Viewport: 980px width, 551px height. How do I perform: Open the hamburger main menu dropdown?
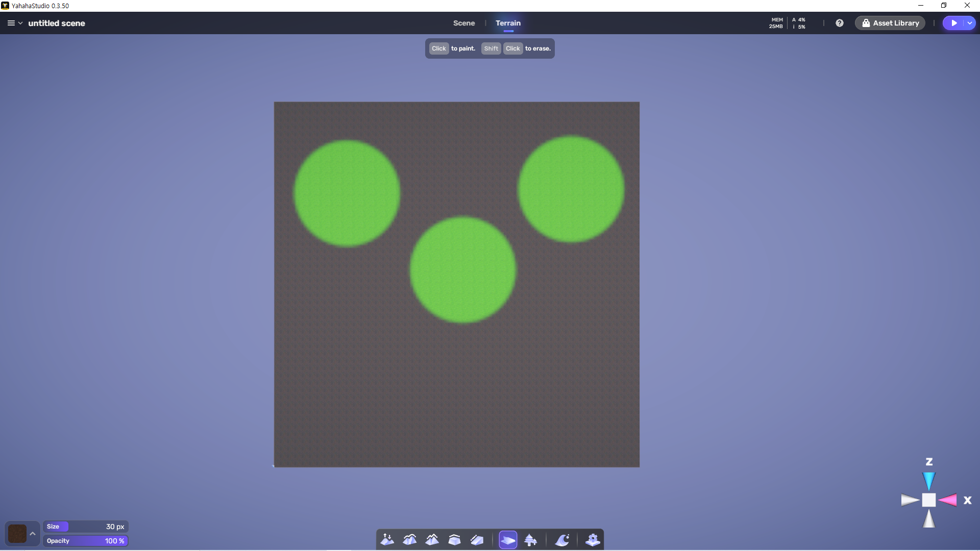click(x=14, y=23)
